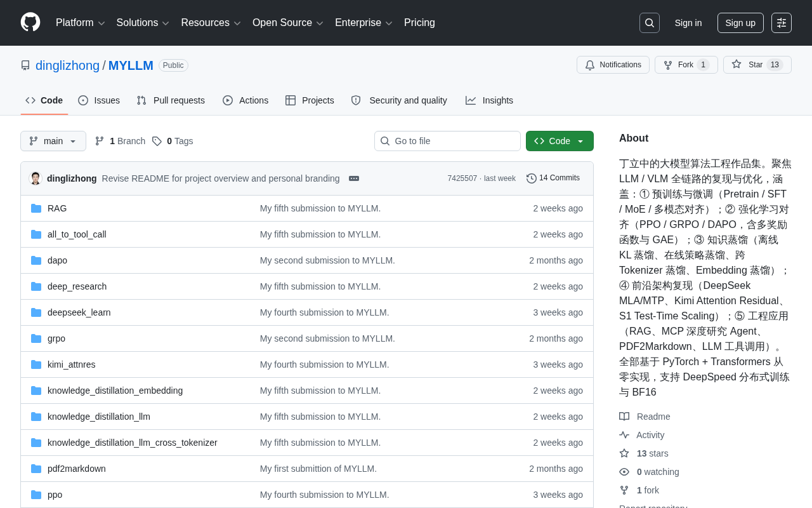Open the Readme link in About
Image resolution: width=812 pixels, height=508 pixels.
653,417
